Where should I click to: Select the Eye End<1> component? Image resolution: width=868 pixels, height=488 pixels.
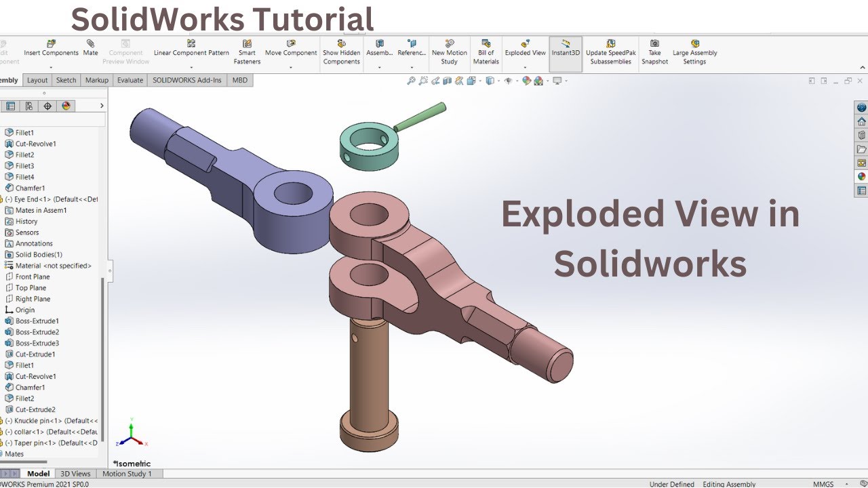(x=51, y=199)
